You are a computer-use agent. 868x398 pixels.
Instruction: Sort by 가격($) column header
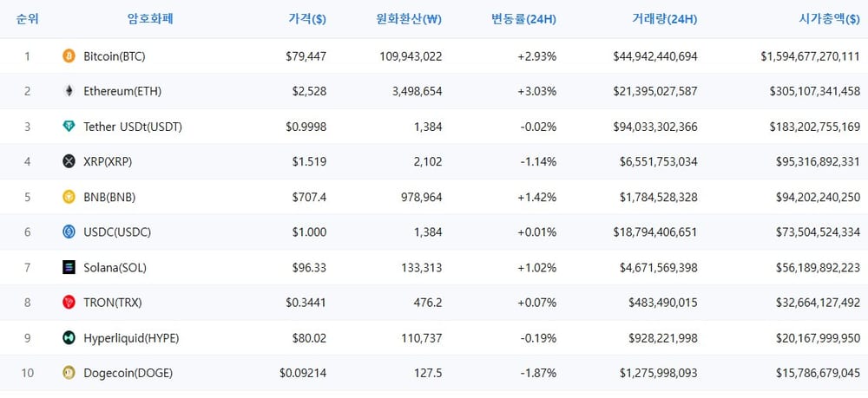coord(307,19)
